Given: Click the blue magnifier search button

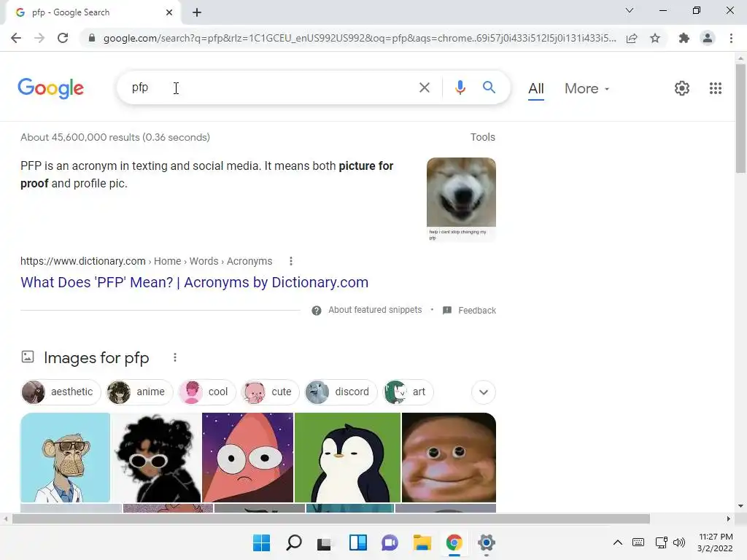Looking at the screenshot, I should [x=489, y=87].
